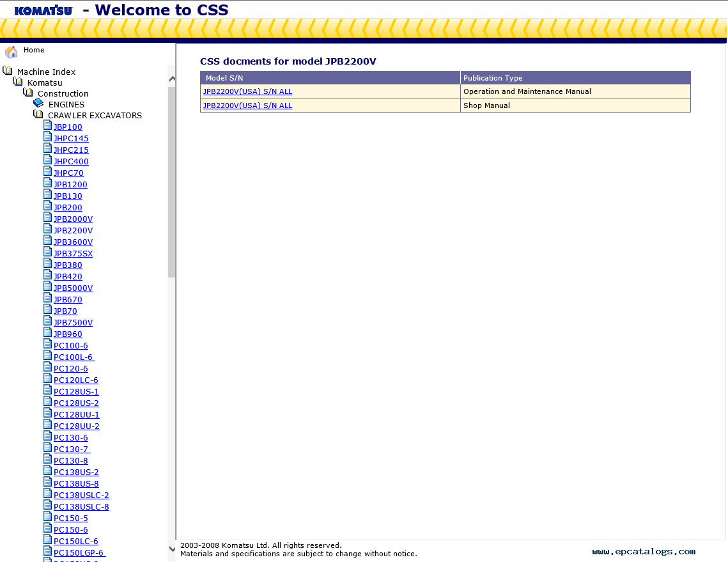Click the document icon beside JPB960
Viewport: 728px width, 562px height.
click(47, 332)
